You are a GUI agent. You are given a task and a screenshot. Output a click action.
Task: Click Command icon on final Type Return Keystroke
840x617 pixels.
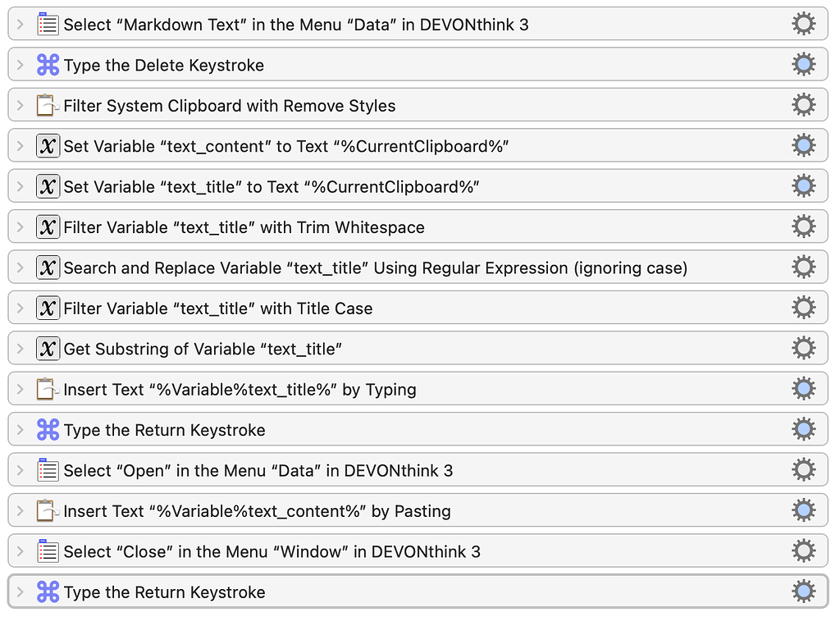48,591
